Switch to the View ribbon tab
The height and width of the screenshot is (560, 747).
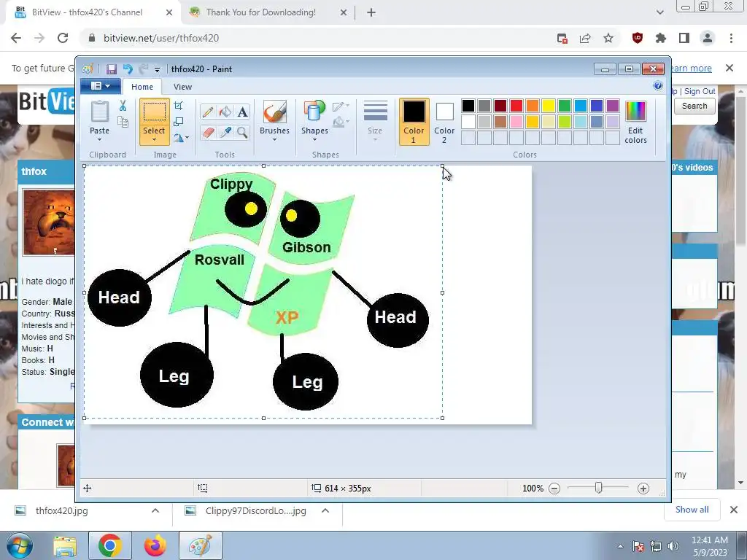click(x=182, y=87)
